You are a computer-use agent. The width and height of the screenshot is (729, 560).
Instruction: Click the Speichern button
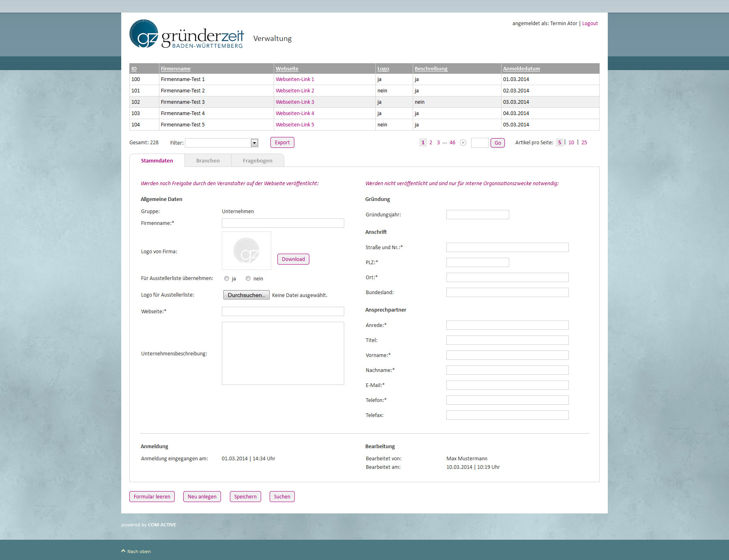[x=245, y=497]
